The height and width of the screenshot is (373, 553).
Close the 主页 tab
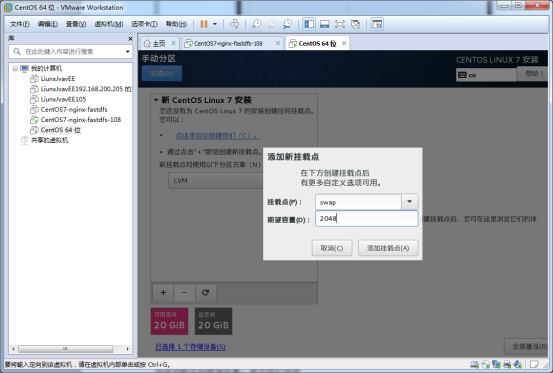point(174,43)
